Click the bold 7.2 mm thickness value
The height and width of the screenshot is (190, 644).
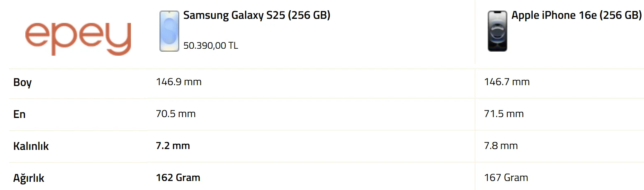pyautogui.click(x=173, y=146)
